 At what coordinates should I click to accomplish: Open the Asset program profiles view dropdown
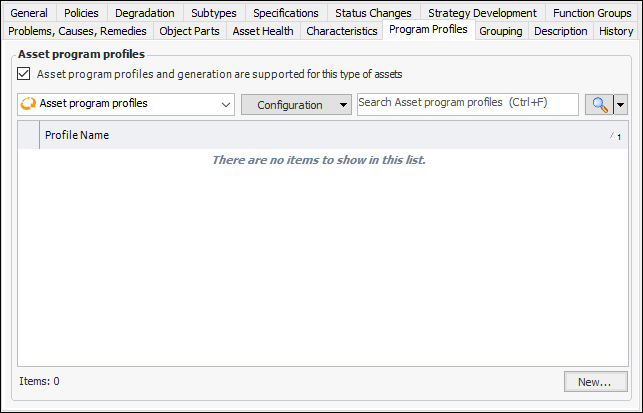[x=223, y=104]
